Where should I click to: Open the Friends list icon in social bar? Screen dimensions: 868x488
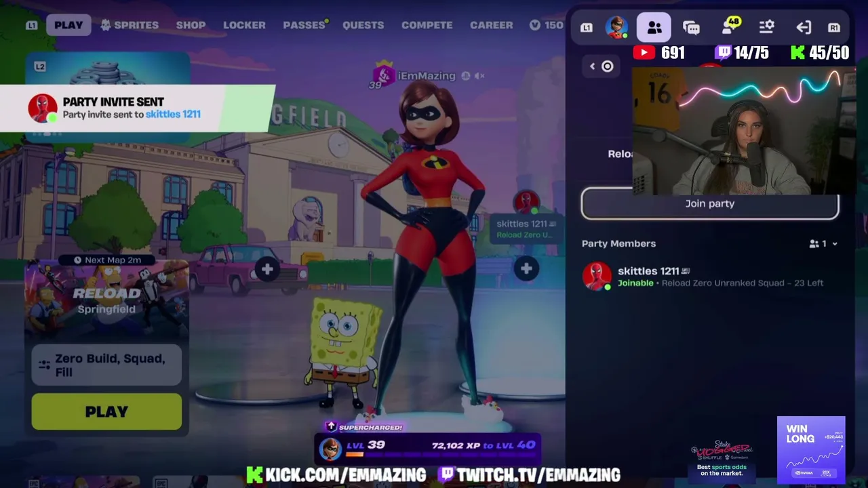coord(654,27)
